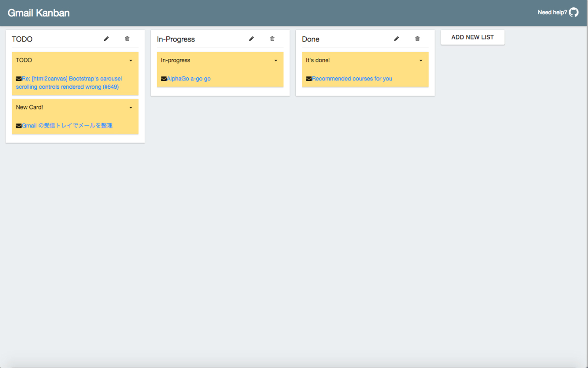Click envelope icon beside Gmail Japanese email
This screenshot has width=588, height=368.
point(19,126)
